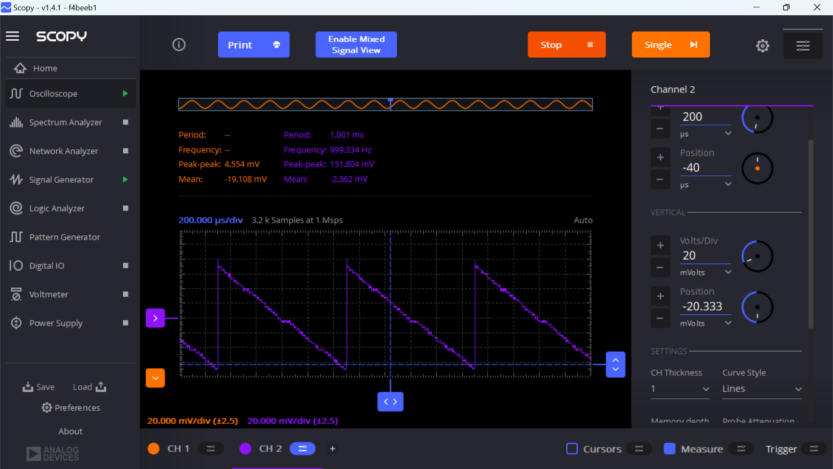Disable the Measure checkbox
833x469 pixels.
669,449
